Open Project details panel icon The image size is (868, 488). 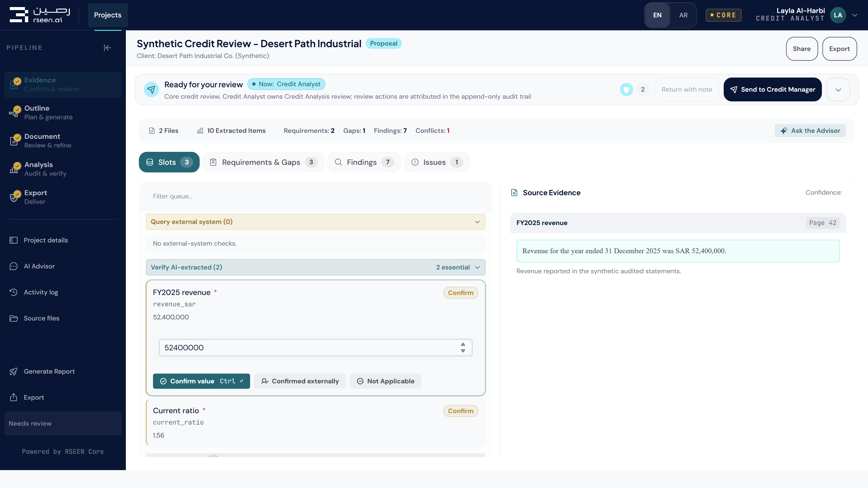point(14,240)
